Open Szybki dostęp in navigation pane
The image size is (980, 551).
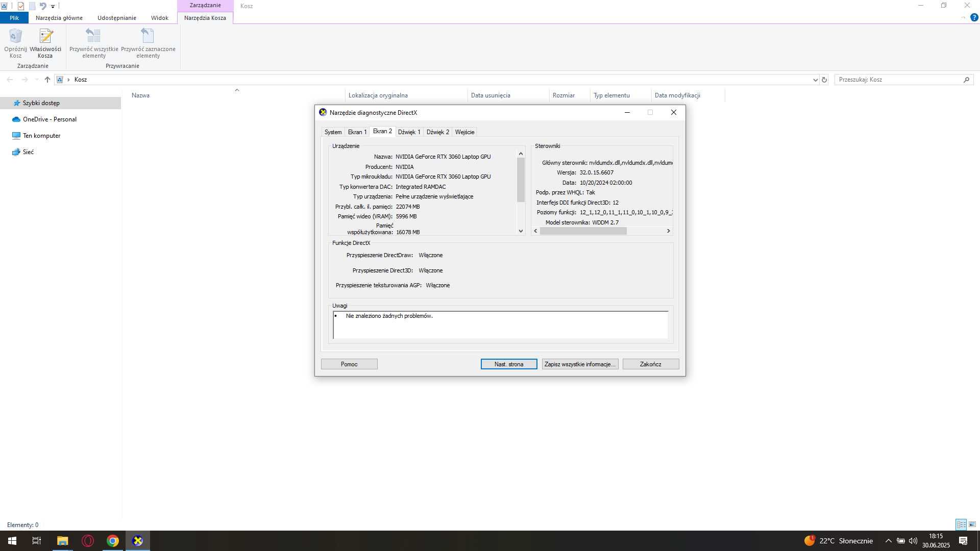pos(41,103)
